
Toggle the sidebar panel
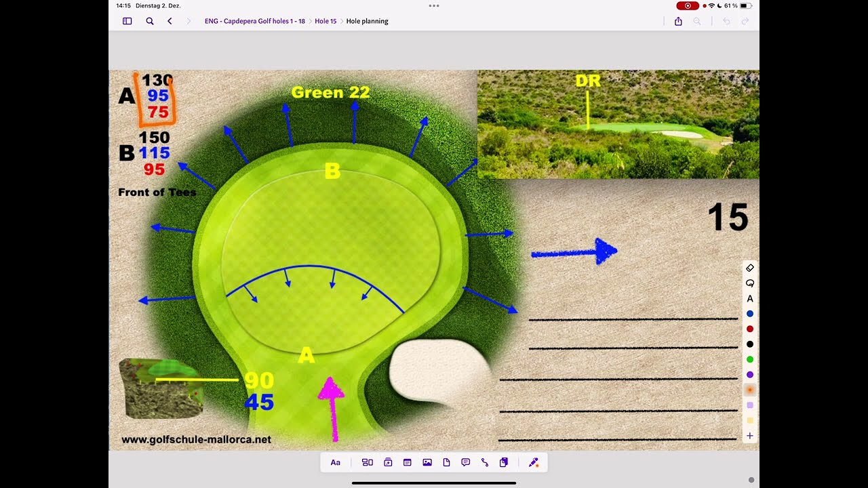point(127,21)
